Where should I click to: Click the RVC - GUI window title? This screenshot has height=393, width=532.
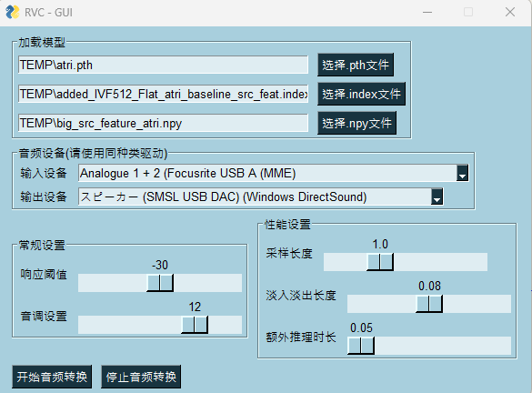48,13
